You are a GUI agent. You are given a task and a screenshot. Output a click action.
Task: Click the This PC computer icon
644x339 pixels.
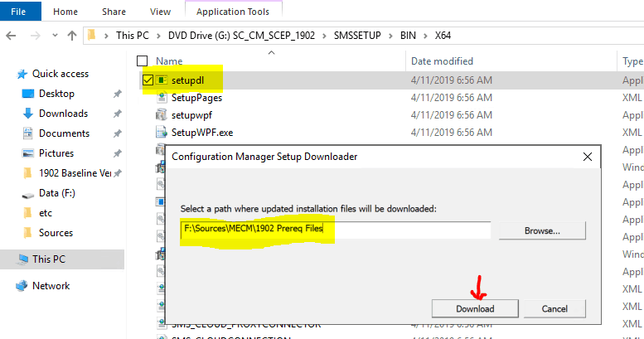23,259
